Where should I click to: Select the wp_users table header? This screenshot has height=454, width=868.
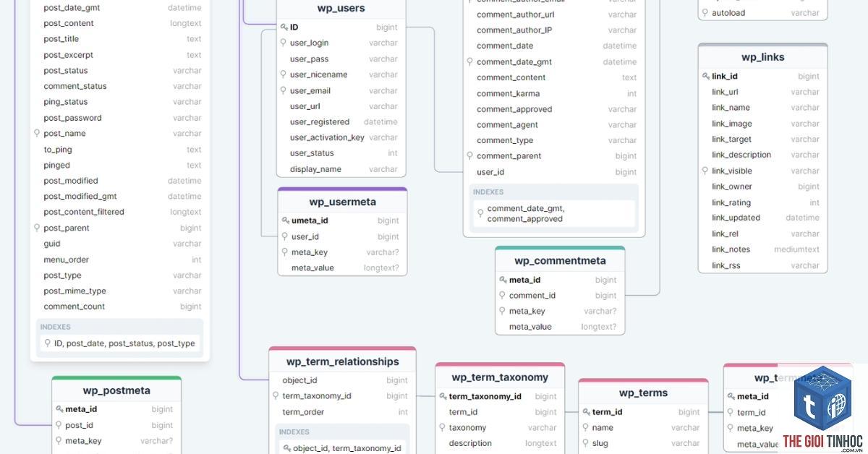pos(341,9)
